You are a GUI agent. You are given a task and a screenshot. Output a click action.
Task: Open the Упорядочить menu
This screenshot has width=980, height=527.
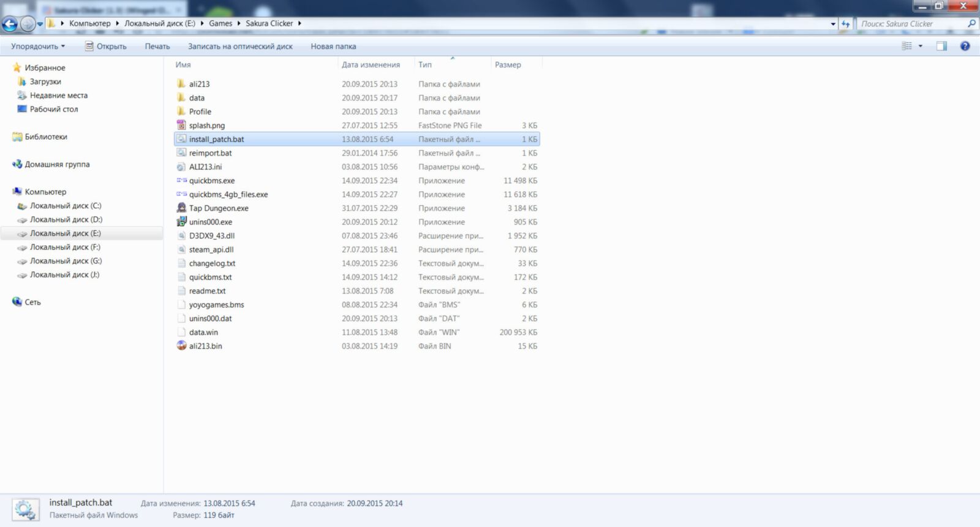38,47
